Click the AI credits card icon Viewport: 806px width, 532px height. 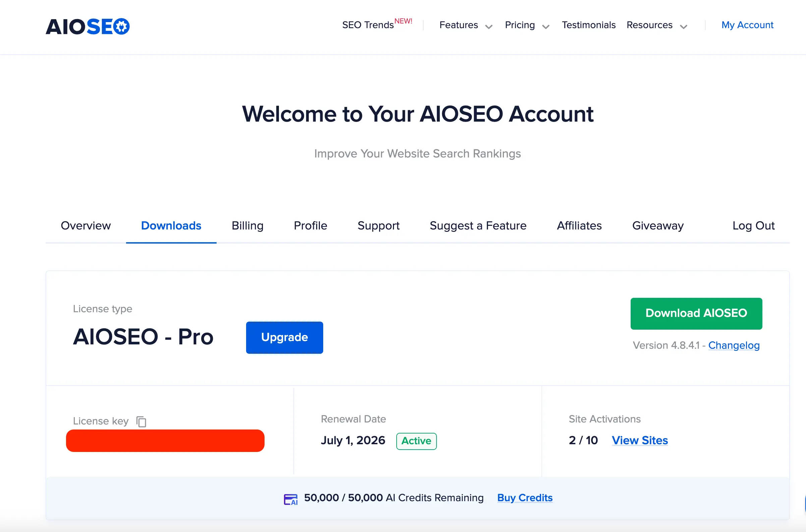click(x=291, y=500)
